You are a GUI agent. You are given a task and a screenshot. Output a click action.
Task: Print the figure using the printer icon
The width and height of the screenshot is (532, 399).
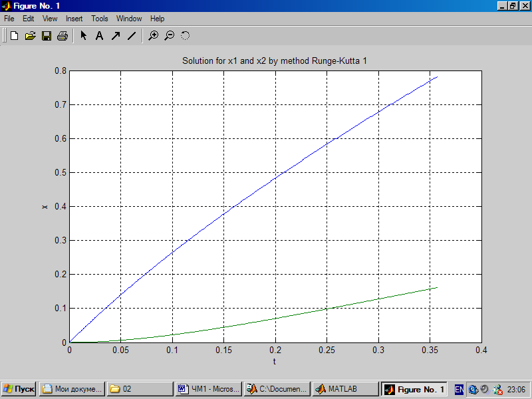[x=63, y=36]
